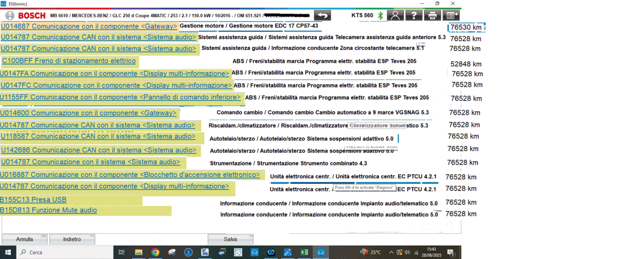Open fault U0147FA Display multi-informazione
Viewport: 644px width, 259px height.
[114, 73]
